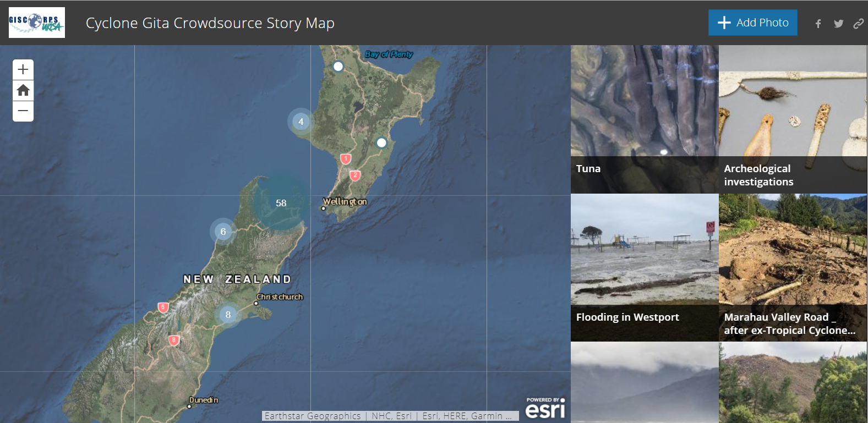Image resolution: width=868 pixels, height=423 pixels.
Task: Zoom in on the map
Action: tap(23, 70)
